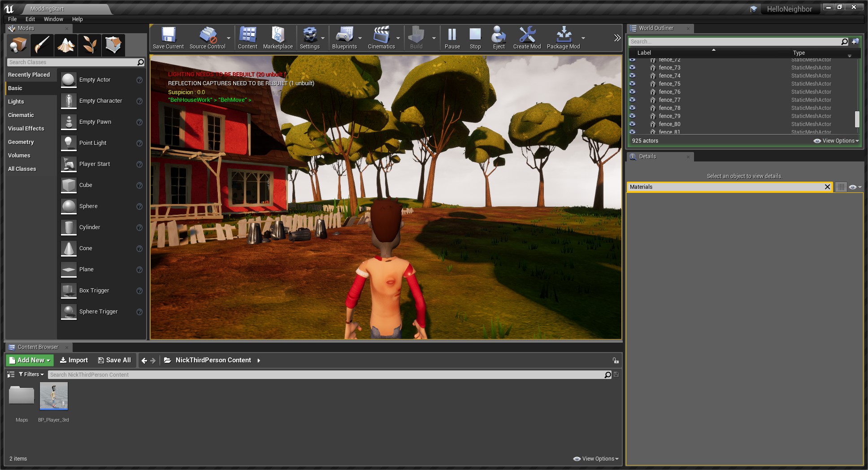Image resolution: width=868 pixels, height=470 pixels.
Task: Toggle visibility of fence_75
Action: click(x=632, y=84)
